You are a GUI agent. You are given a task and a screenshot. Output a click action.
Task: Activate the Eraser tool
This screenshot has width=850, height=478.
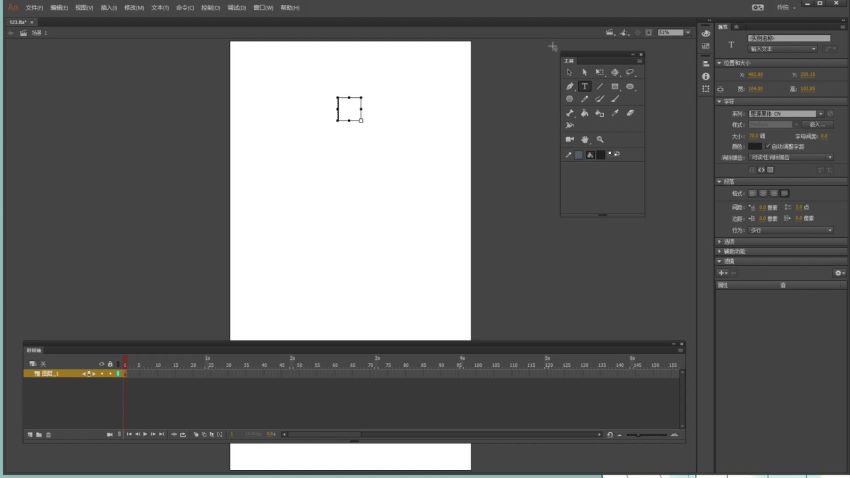point(630,113)
